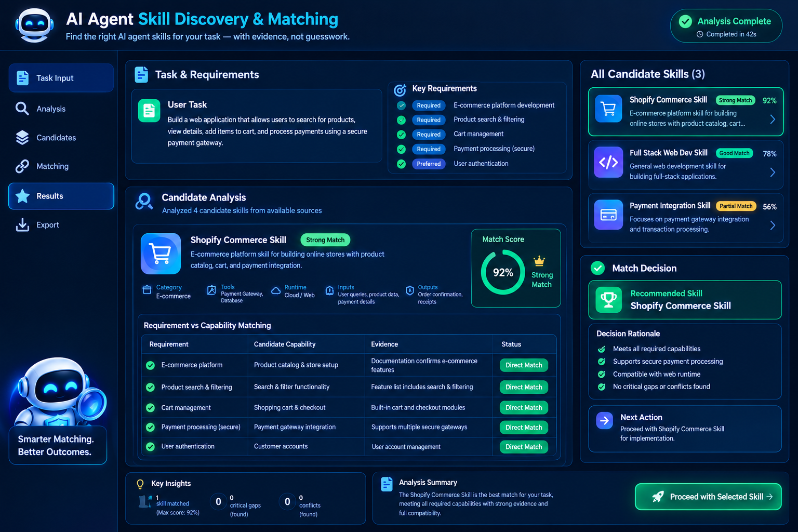This screenshot has height=532, width=798.
Task: Click the Key Insights lightbulb icon
Action: tap(140, 484)
